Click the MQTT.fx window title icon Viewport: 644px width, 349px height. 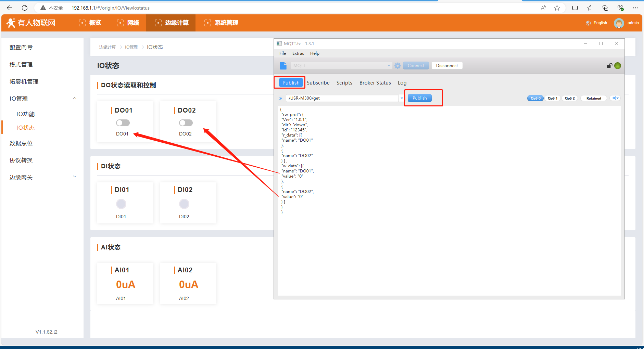(x=279, y=43)
